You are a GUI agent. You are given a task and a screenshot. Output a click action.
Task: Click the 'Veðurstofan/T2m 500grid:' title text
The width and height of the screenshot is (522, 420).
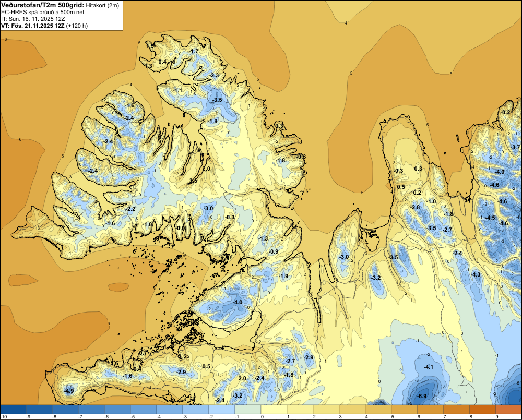coord(43,5)
